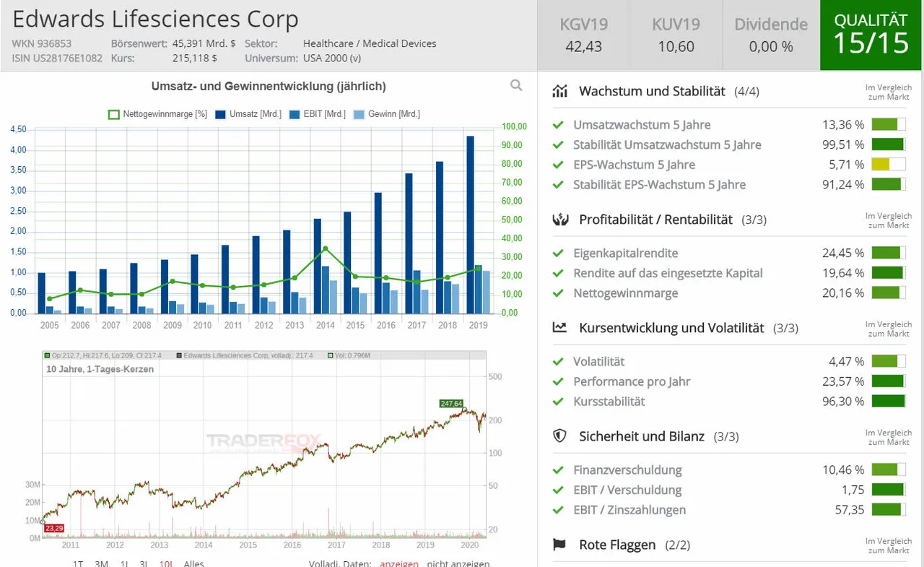Click the '10 Jahre, 1-Tages-Kerzen' chart label
This screenshot has width=924, height=567.
pyautogui.click(x=100, y=369)
